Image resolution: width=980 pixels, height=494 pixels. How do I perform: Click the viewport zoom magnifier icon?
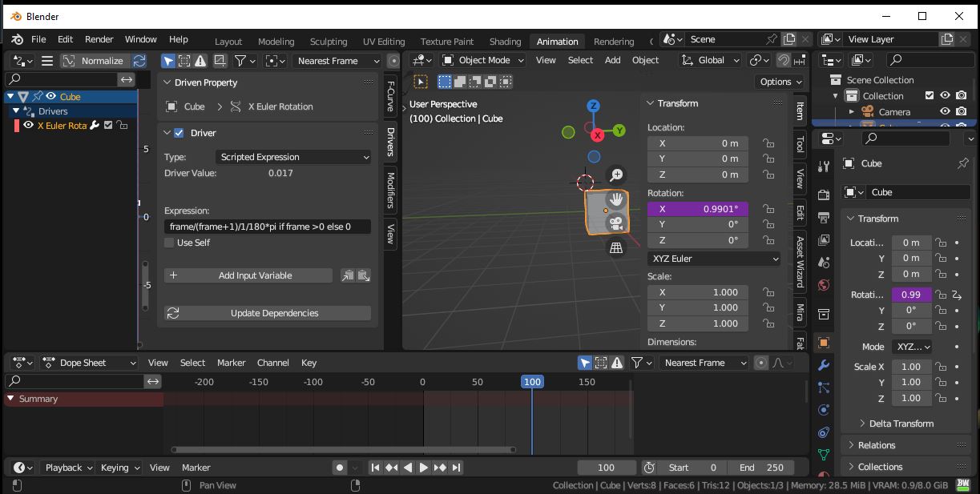tap(616, 175)
